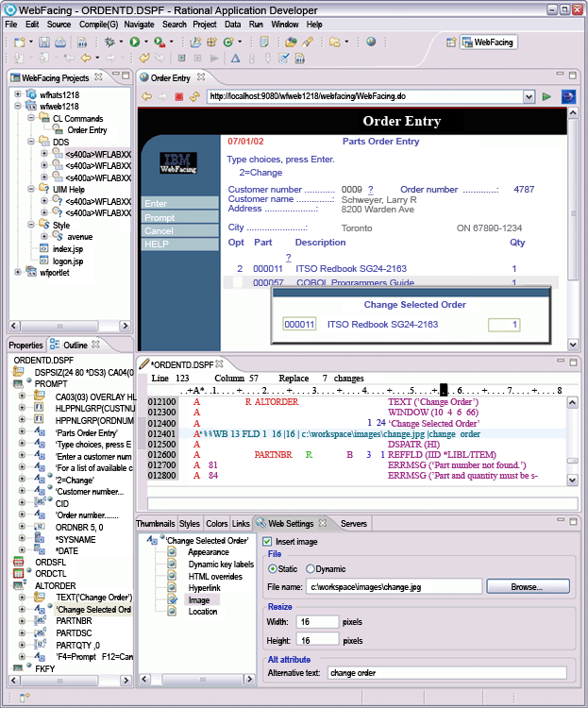588x708 pixels.
Task: Open the Compile(G) menu
Action: coord(98,25)
